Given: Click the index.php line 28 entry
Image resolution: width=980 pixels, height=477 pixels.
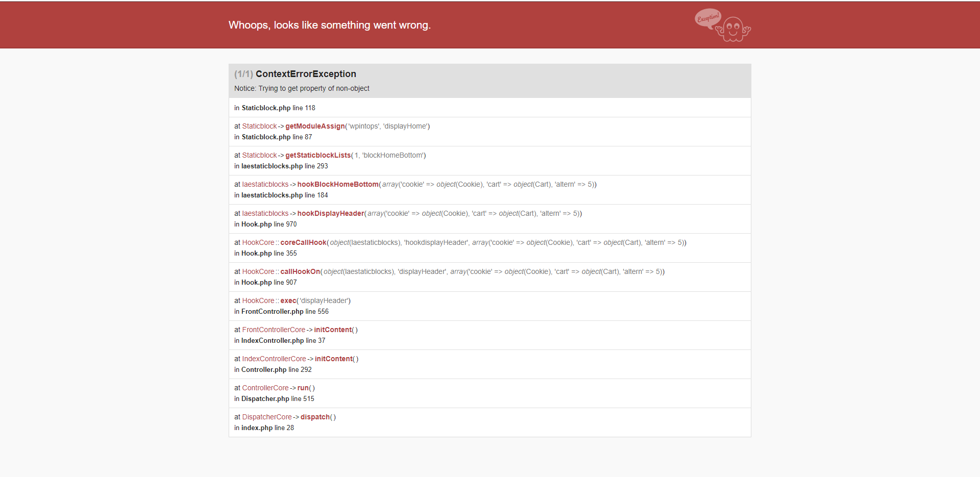Looking at the screenshot, I should [x=264, y=428].
